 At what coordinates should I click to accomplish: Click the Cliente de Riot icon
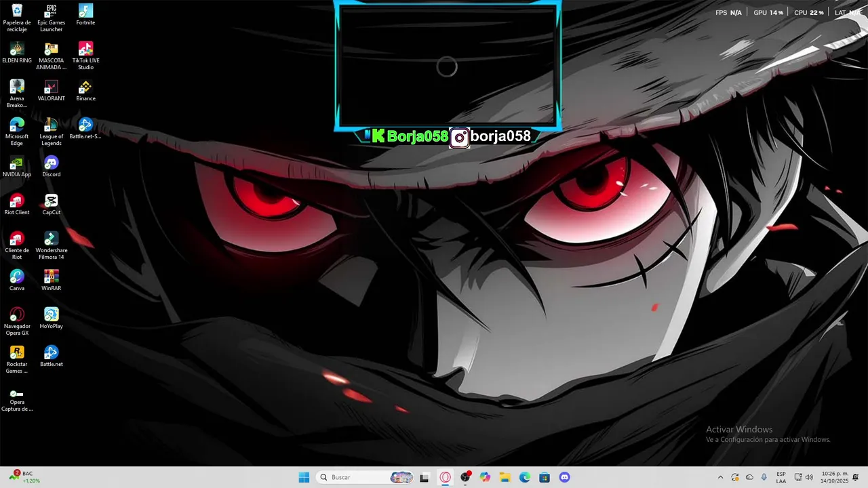[17, 245]
